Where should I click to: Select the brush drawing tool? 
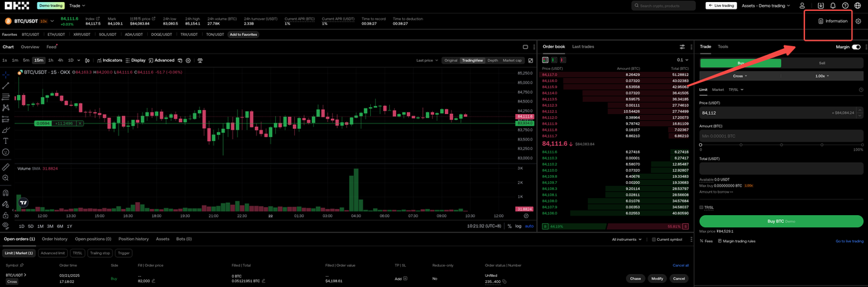click(x=5, y=130)
